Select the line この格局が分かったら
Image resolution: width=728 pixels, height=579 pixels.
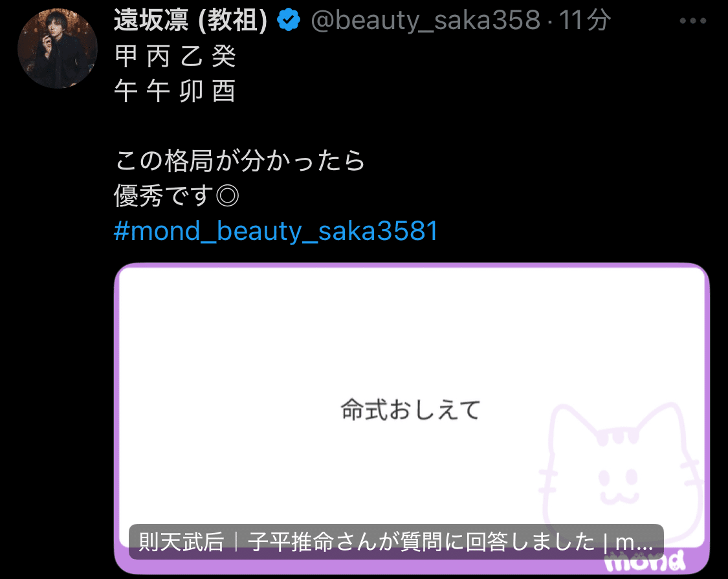click(x=239, y=160)
